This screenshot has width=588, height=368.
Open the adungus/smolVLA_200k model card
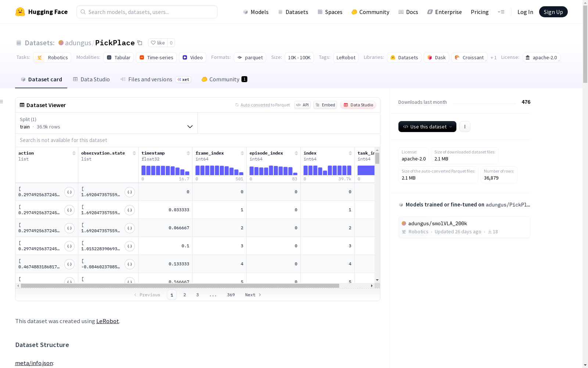464,227
